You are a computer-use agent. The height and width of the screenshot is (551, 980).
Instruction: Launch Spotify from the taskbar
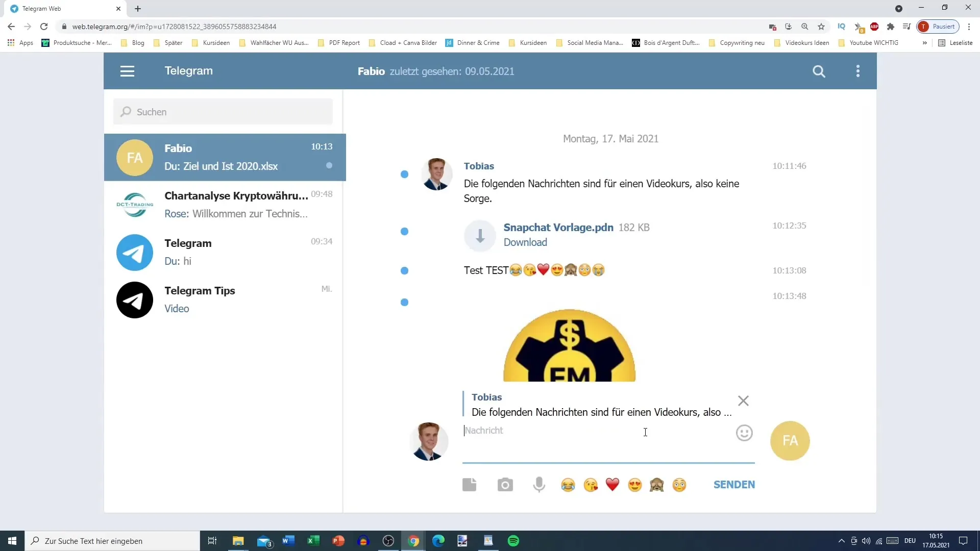click(x=513, y=541)
